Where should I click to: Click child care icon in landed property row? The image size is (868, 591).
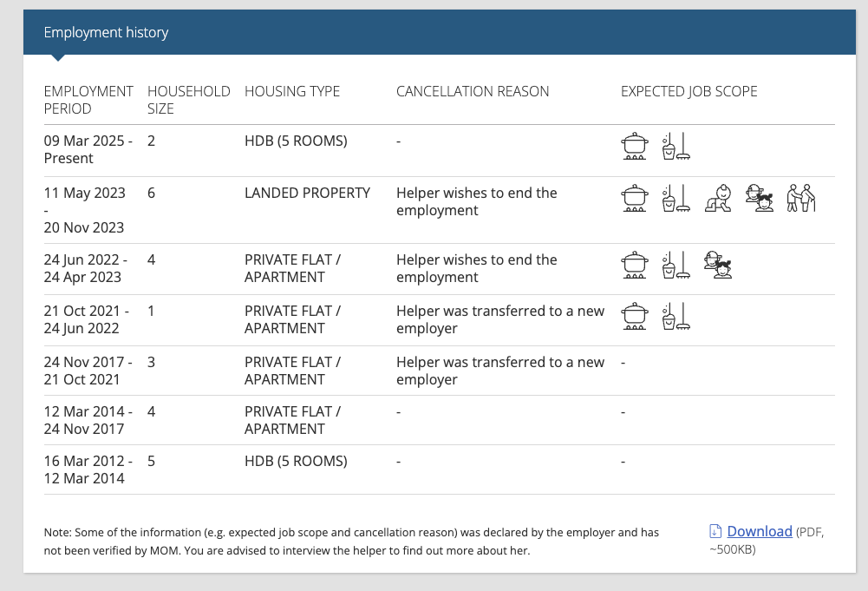pos(759,198)
